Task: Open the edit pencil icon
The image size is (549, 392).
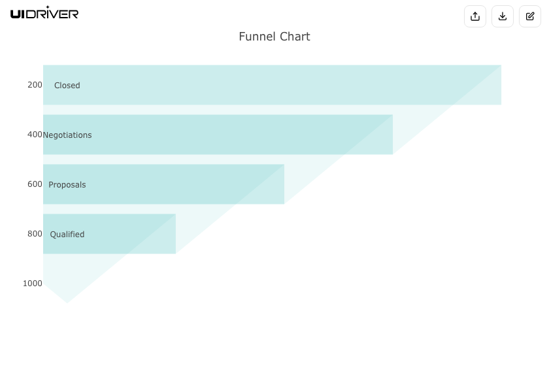Action: pos(530,16)
